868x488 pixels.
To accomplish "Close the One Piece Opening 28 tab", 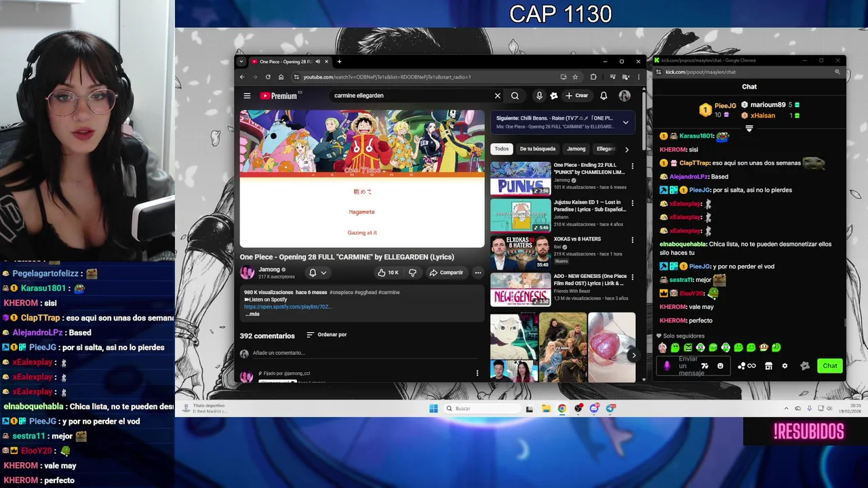I will [326, 61].
